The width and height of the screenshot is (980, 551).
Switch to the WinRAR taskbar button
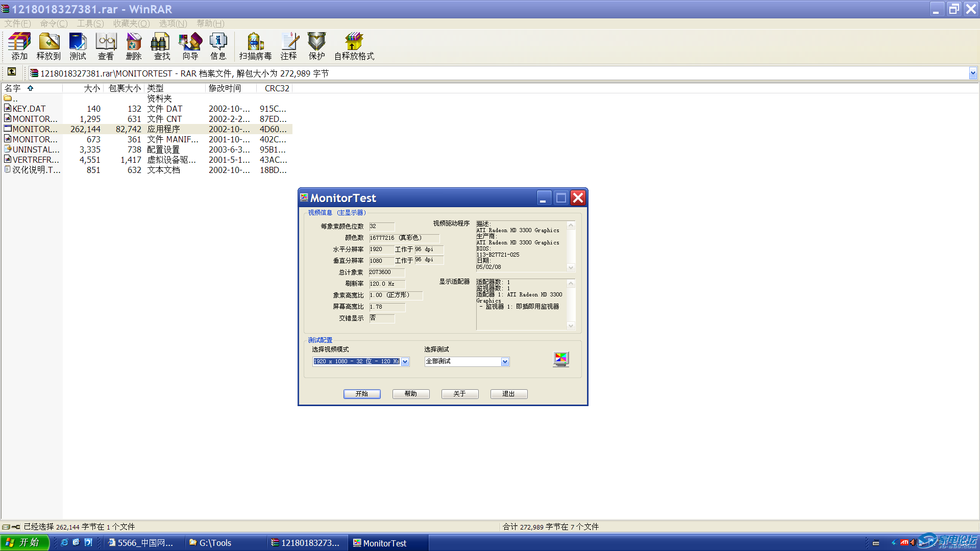click(x=306, y=543)
